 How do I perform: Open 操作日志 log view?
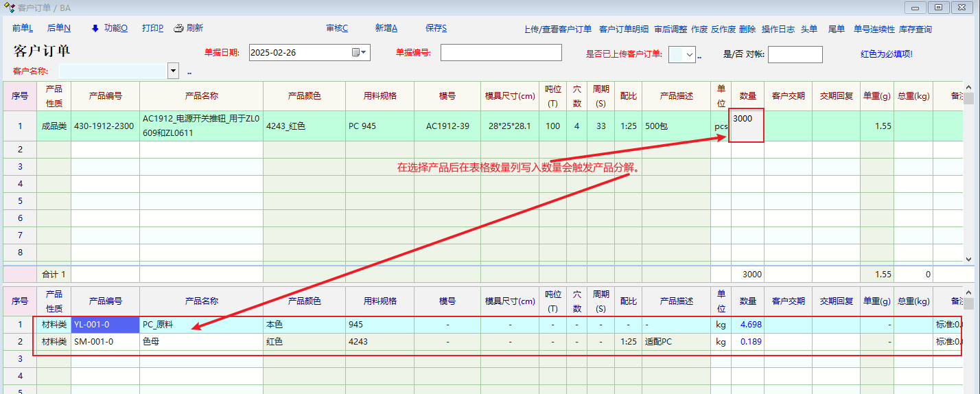(x=778, y=30)
